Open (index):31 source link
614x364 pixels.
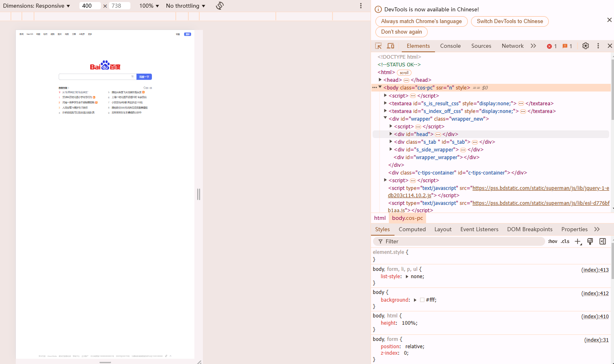[596, 340]
